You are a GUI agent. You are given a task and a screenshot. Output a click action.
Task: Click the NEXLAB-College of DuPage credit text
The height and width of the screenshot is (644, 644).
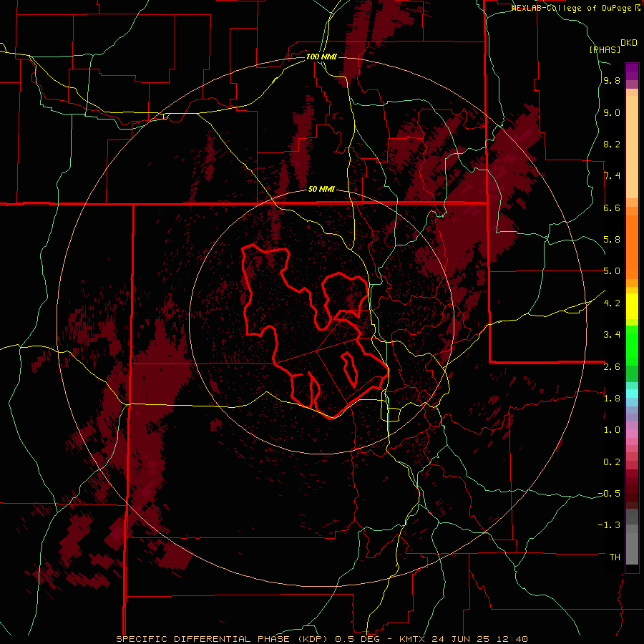click(x=573, y=8)
